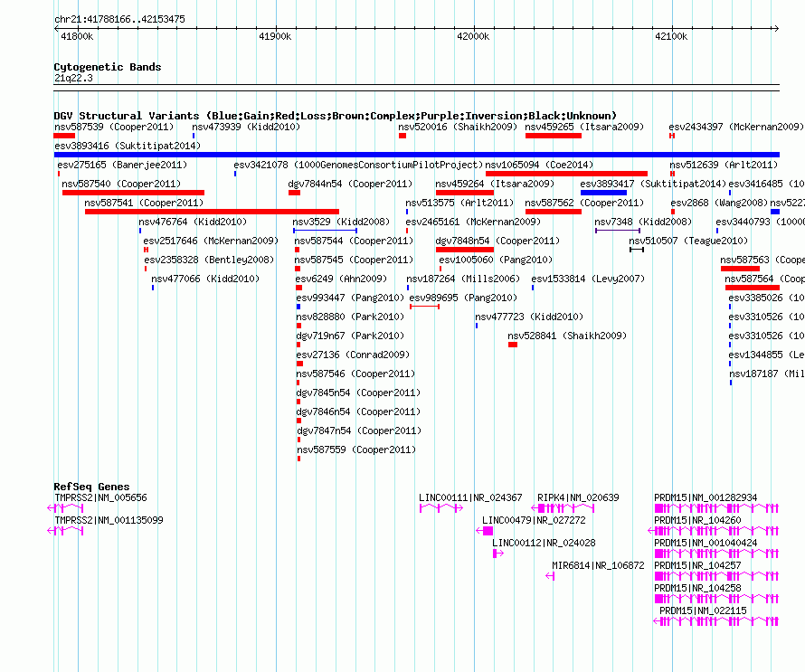Open TMPRSS2|NM_001135099 gene label

[x=109, y=520]
